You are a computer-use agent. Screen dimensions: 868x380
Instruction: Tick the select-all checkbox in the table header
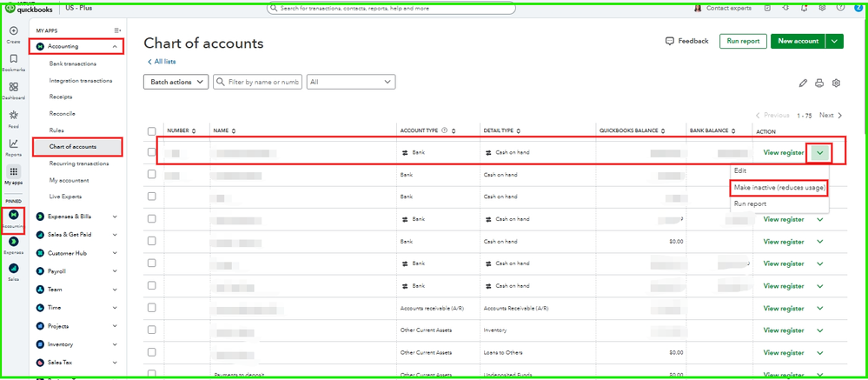(152, 131)
